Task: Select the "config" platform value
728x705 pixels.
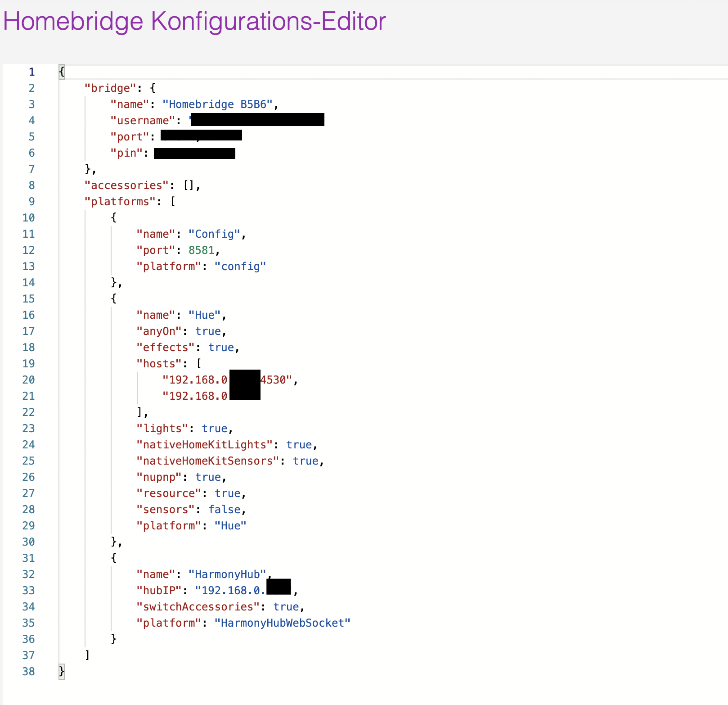Action: [x=240, y=267]
